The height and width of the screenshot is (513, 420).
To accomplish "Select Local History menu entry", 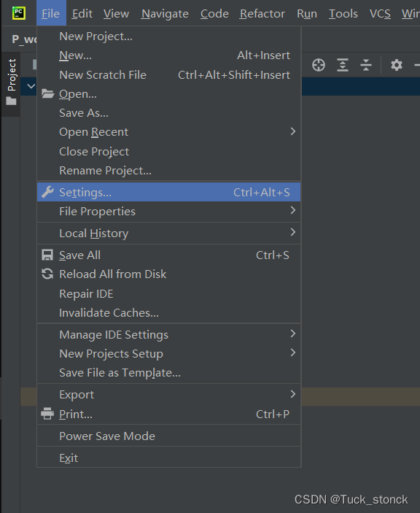I will pyautogui.click(x=168, y=233).
